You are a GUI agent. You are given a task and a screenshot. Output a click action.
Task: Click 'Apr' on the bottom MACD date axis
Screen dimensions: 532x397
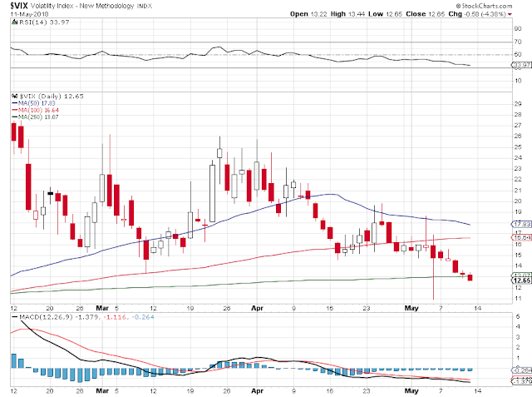pyautogui.click(x=257, y=391)
